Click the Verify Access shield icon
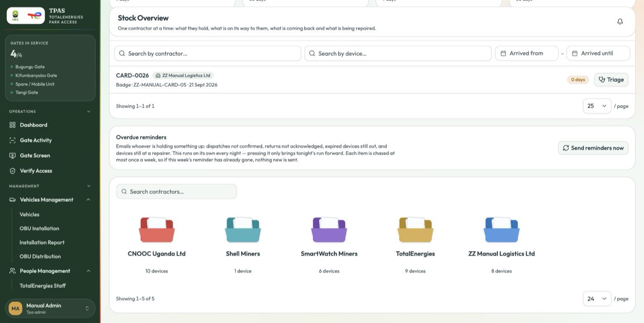 [13, 171]
